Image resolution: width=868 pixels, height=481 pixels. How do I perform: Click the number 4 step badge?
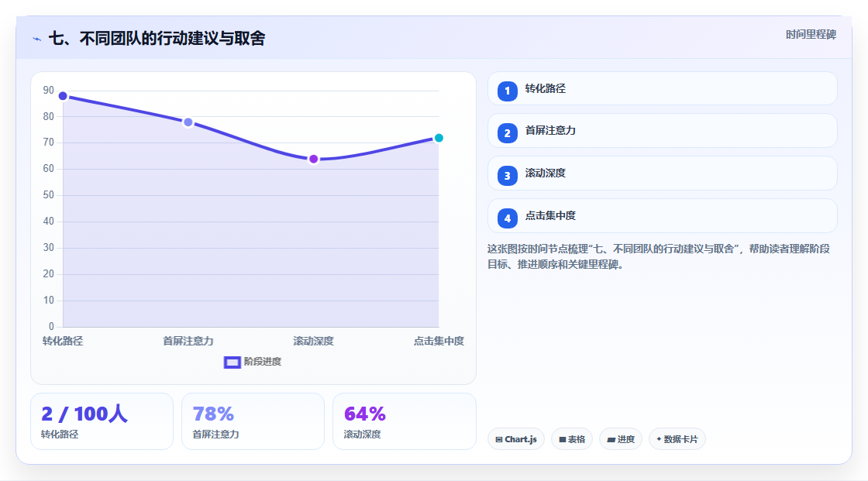coord(507,218)
